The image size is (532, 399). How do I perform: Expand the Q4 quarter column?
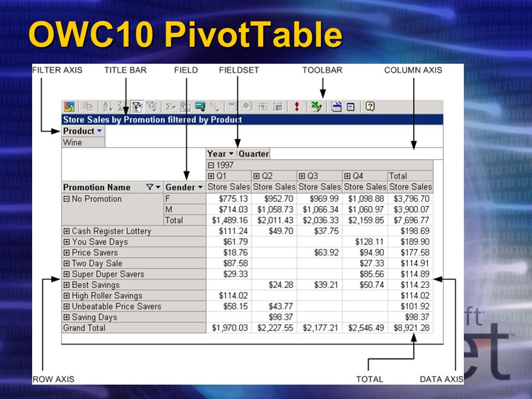(x=347, y=176)
